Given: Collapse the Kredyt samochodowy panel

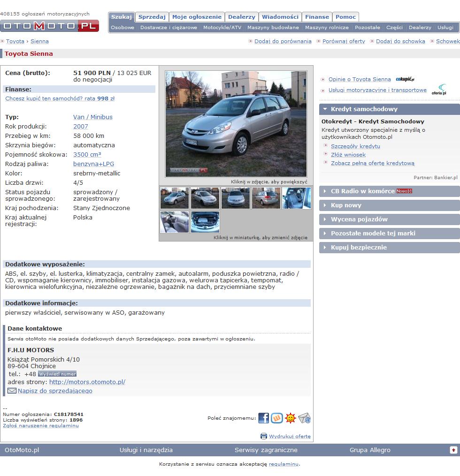Looking at the screenshot, I should tap(390, 109).
